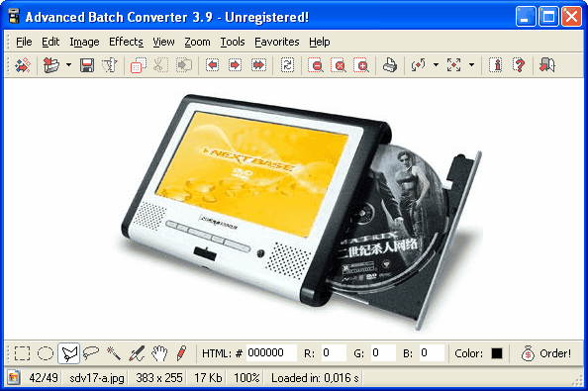588x391 pixels.
Task: Go to previous image arrow
Action: [x=213, y=65]
